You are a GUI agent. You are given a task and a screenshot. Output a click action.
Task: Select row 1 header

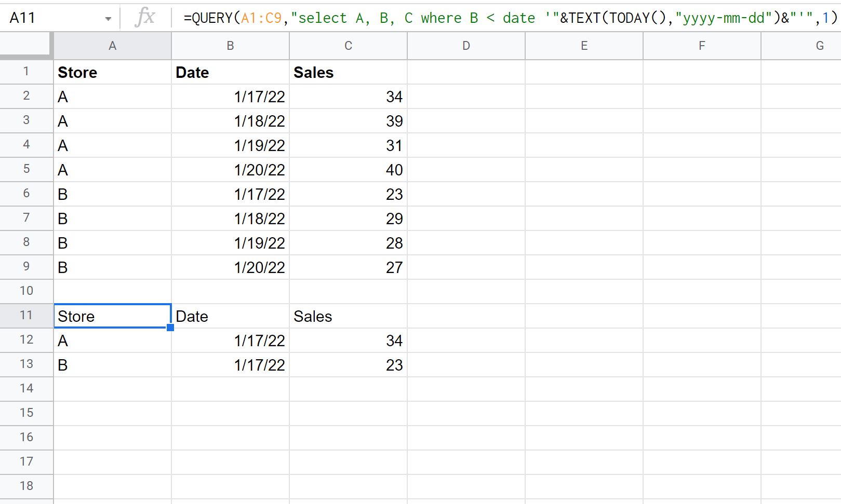(x=26, y=72)
